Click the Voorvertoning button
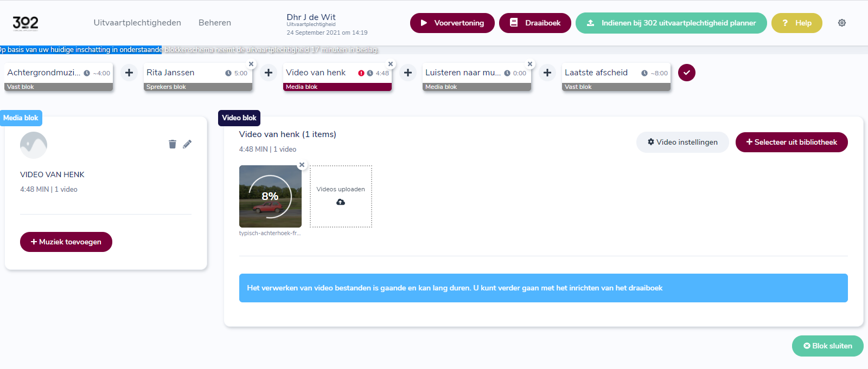This screenshot has width=868, height=369. tap(452, 23)
